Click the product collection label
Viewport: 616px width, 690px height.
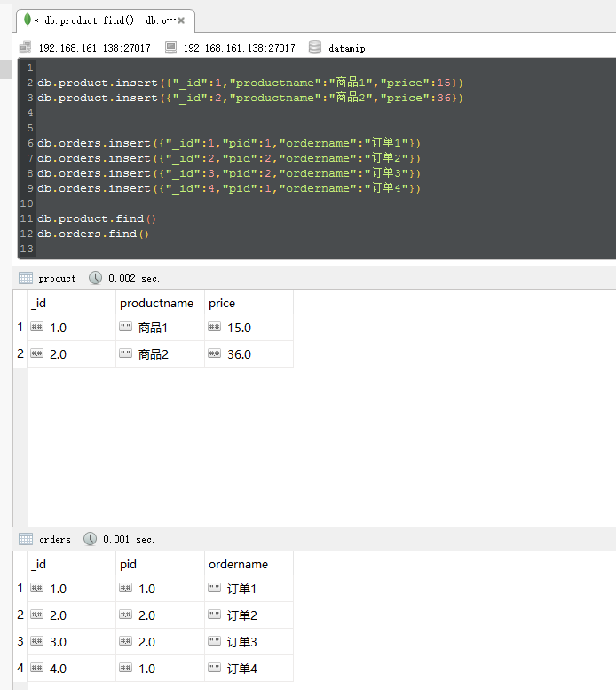[57, 278]
